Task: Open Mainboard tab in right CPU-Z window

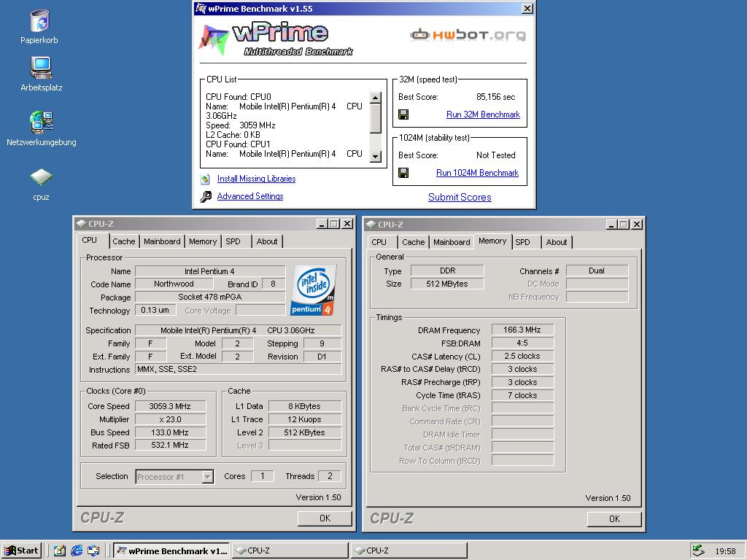Action: coord(452,242)
